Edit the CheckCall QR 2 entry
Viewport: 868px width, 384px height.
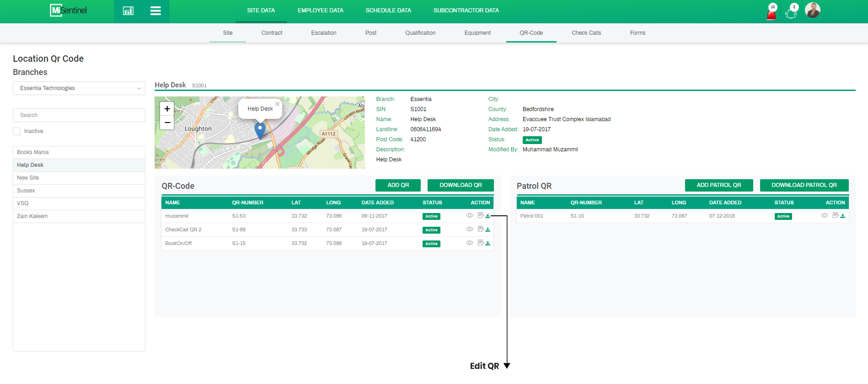pyautogui.click(x=480, y=229)
